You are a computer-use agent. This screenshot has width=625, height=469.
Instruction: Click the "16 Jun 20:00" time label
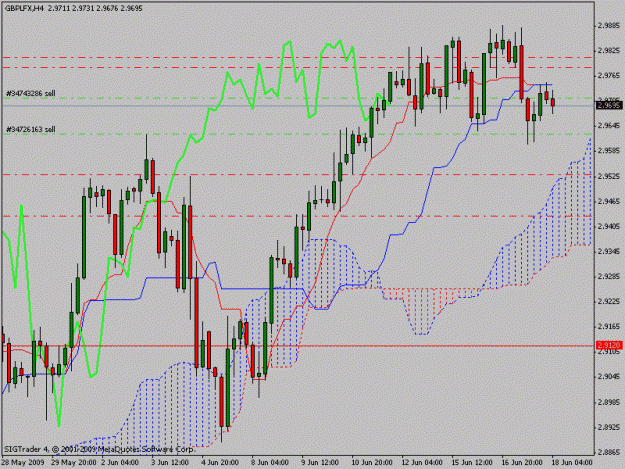click(522, 463)
